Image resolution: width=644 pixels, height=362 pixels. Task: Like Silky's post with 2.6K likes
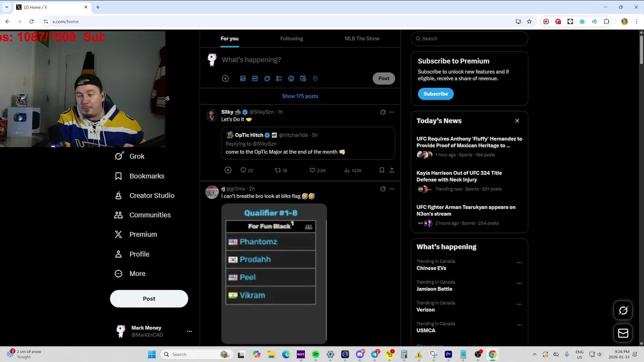tap(312, 170)
